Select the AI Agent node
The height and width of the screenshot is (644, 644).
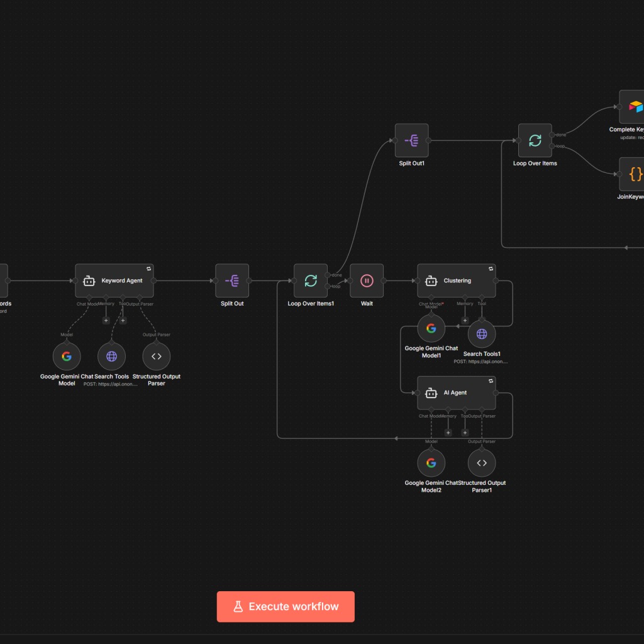pos(456,393)
